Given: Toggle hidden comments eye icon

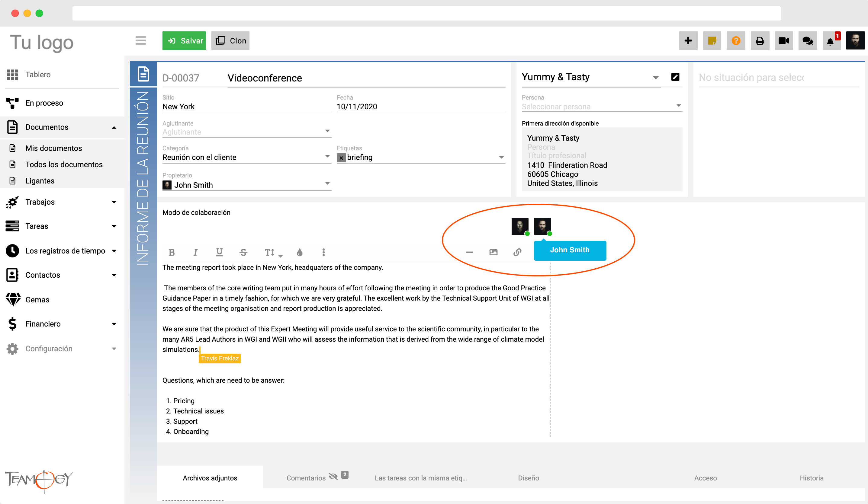Looking at the screenshot, I should tap(333, 477).
